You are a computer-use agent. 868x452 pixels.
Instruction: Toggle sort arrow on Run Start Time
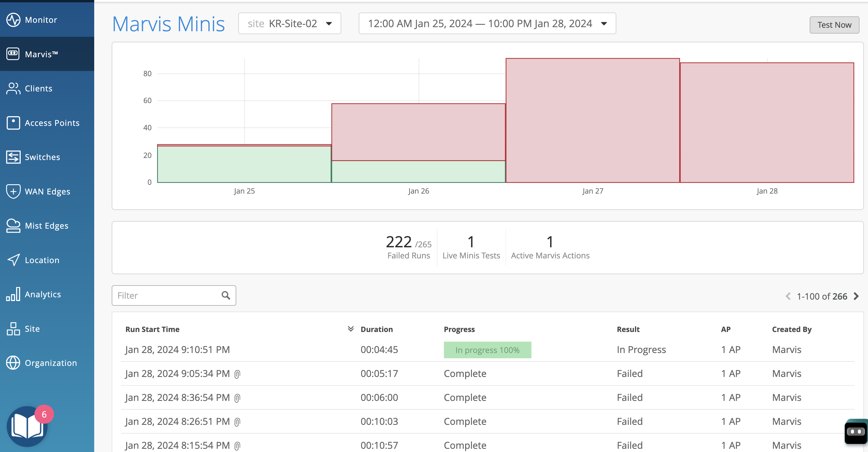point(350,329)
